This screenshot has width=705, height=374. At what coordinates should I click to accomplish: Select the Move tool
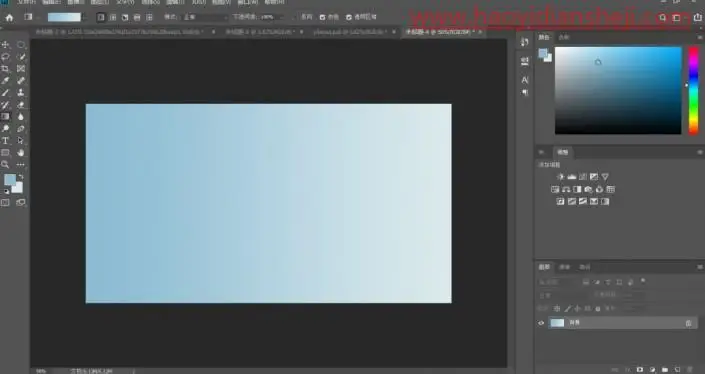[x=5, y=45]
